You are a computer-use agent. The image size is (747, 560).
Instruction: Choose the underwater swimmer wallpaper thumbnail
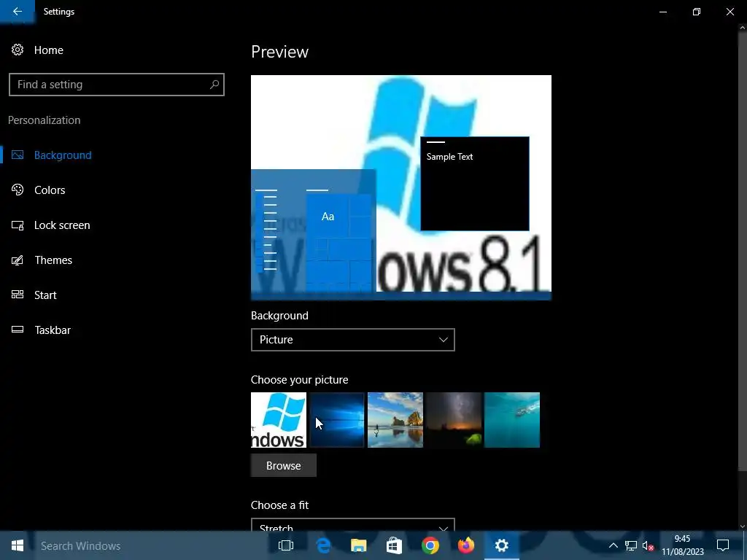tap(512, 420)
